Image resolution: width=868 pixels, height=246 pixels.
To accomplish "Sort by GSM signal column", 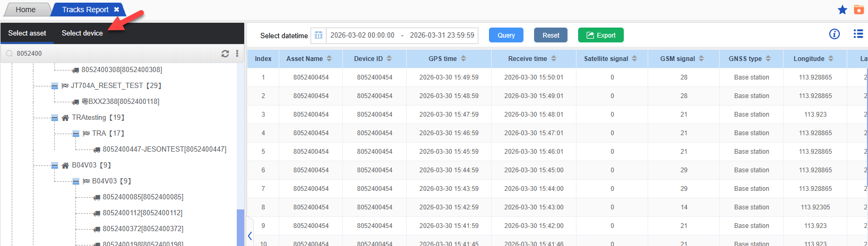I will point(701,59).
